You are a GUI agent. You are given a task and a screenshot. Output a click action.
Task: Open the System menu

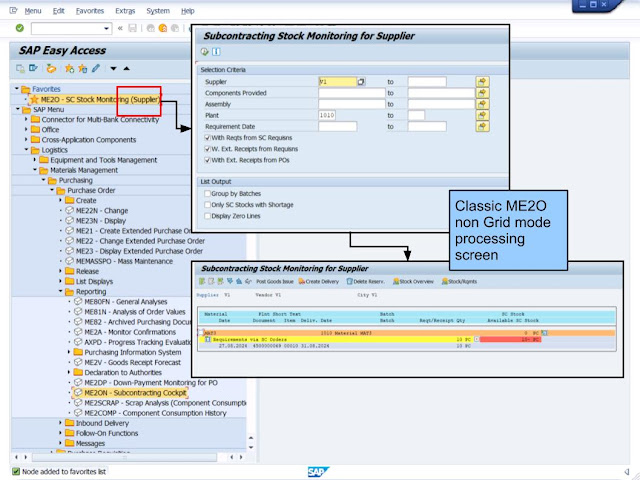click(x=158, y=11)
